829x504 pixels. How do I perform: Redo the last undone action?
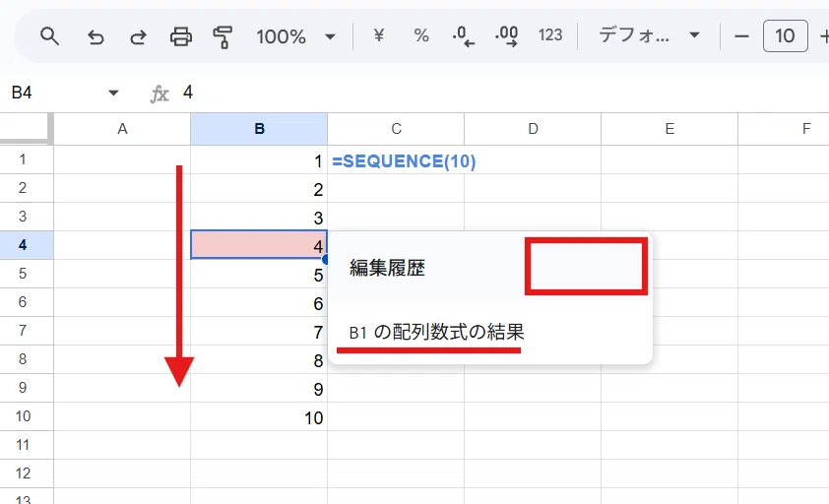click(x=138, y=37)
